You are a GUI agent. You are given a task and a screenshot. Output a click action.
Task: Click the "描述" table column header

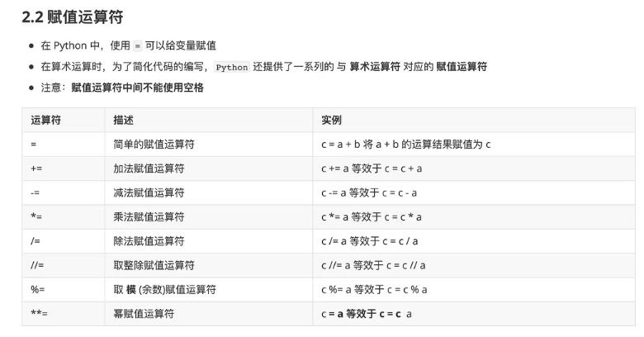(124, 120)
